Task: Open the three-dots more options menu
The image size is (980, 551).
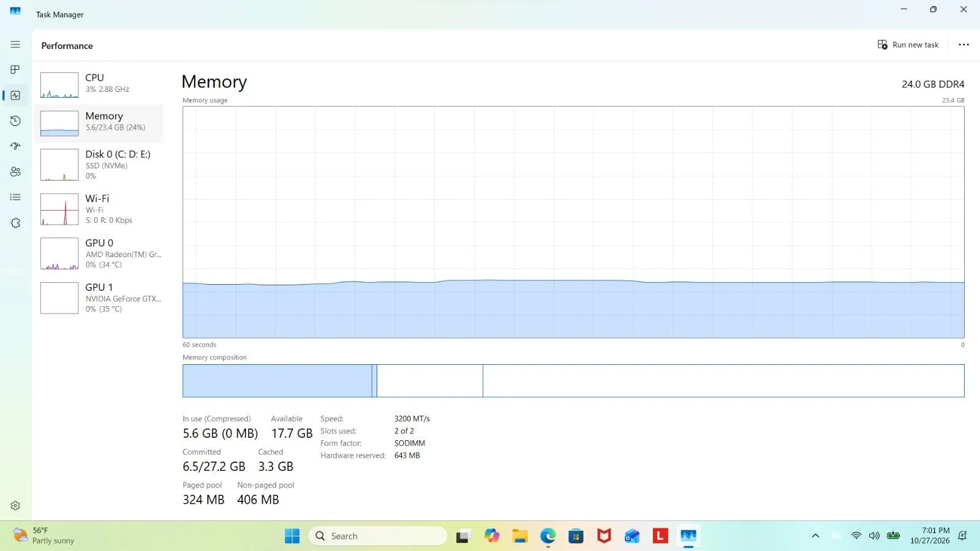Action: coord(963,45)
